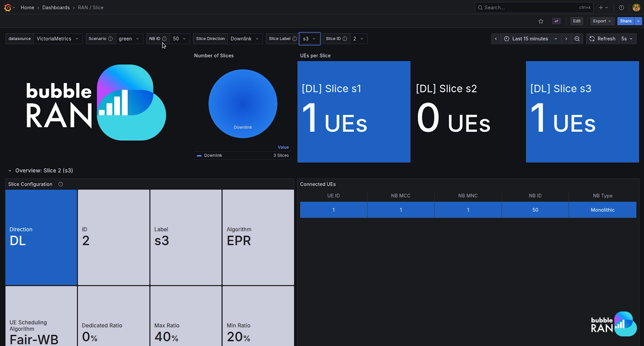
Task: Click the NB ID info icon
Action: pyautogui.click(x=164, y=39)
